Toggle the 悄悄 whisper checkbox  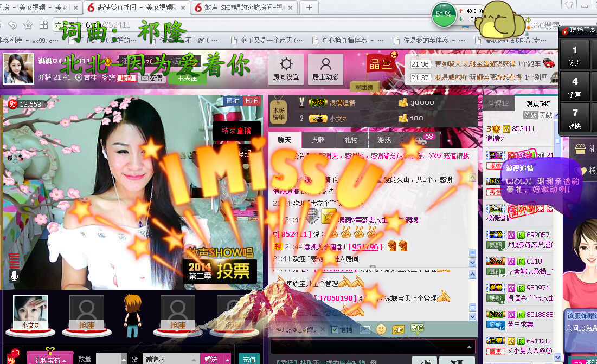(x=335, y=330)
